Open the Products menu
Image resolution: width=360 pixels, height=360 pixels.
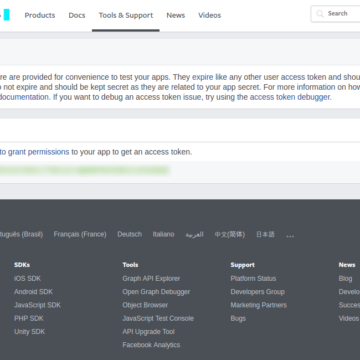(x=40, y=15)
